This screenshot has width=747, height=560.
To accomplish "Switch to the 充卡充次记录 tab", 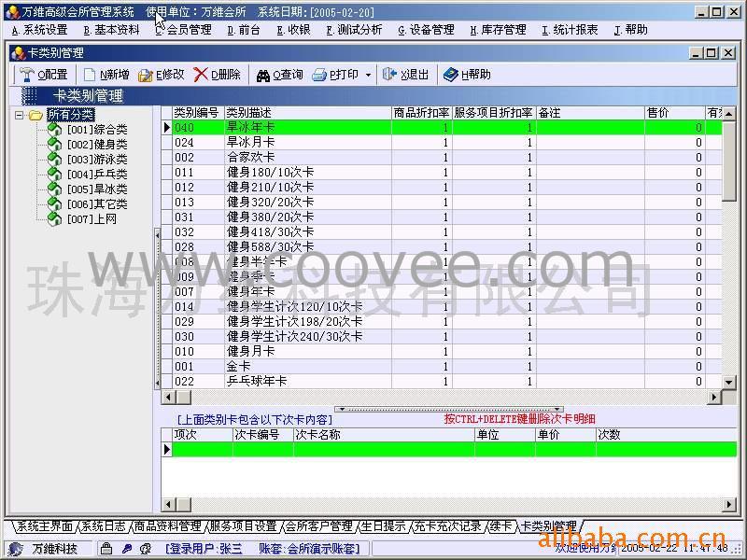I will tap(447, 526).
